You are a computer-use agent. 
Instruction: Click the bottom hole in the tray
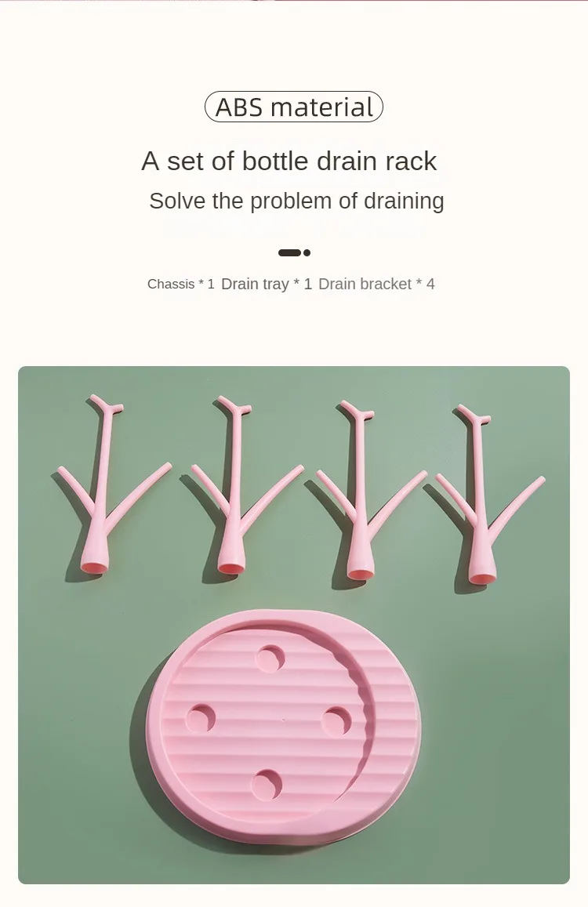pyautogui.click(x=267, y=785)
